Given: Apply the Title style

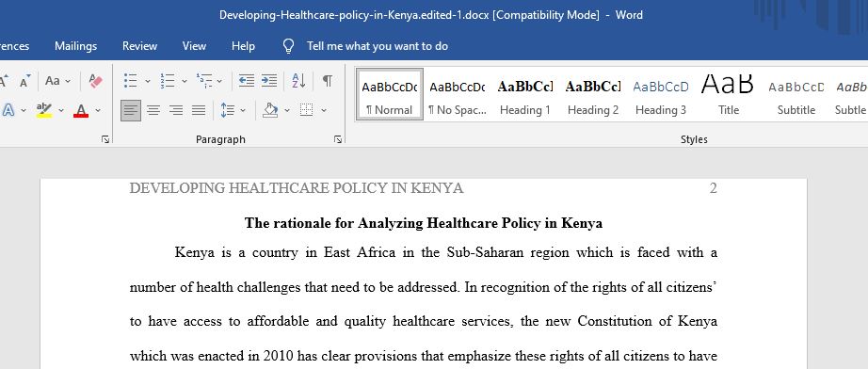Looking at the screenshot, I should coord(729,94).
